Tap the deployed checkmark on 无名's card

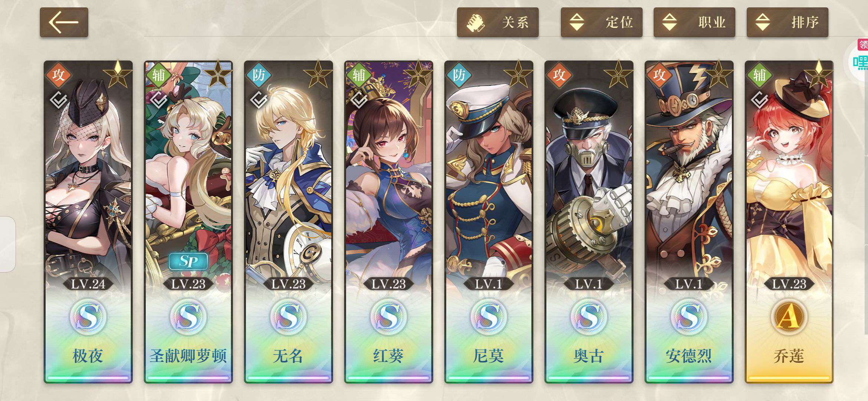(259, 100)
